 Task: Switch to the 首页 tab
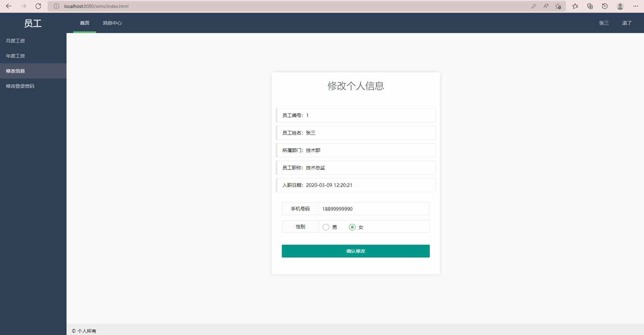pos(85,23)
